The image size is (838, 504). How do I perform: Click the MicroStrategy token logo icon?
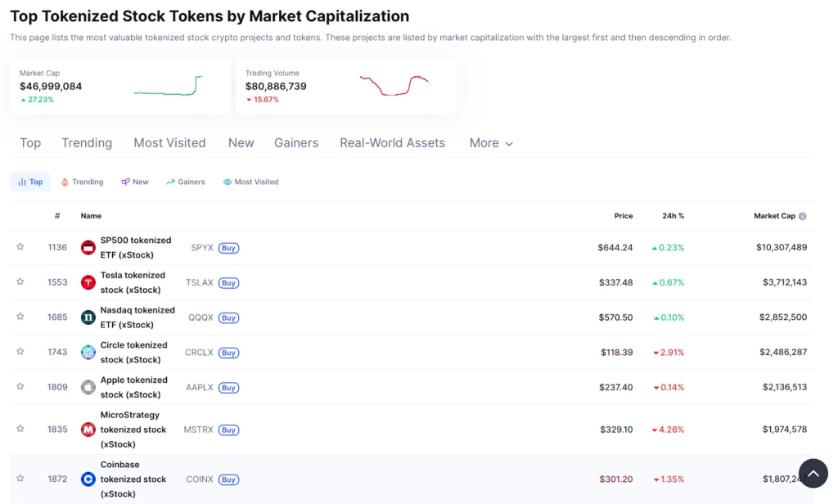(88, 430)
